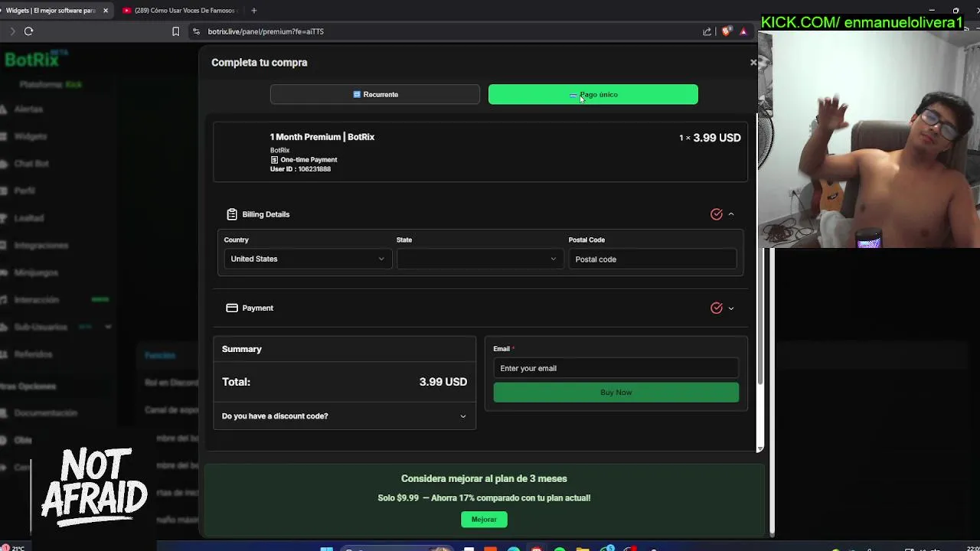This screenshot has width=980, height=551.
Task: Expand the Payment section chevron
Action: pyautogui.click(x=731, y=308)
